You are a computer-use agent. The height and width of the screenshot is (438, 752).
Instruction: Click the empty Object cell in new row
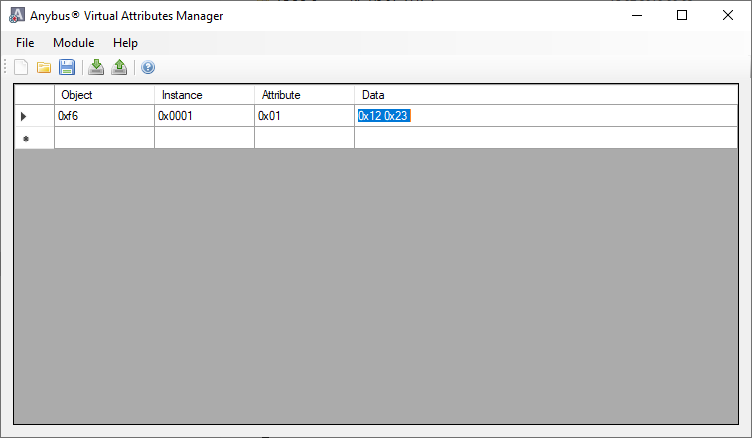click(105, 138)
